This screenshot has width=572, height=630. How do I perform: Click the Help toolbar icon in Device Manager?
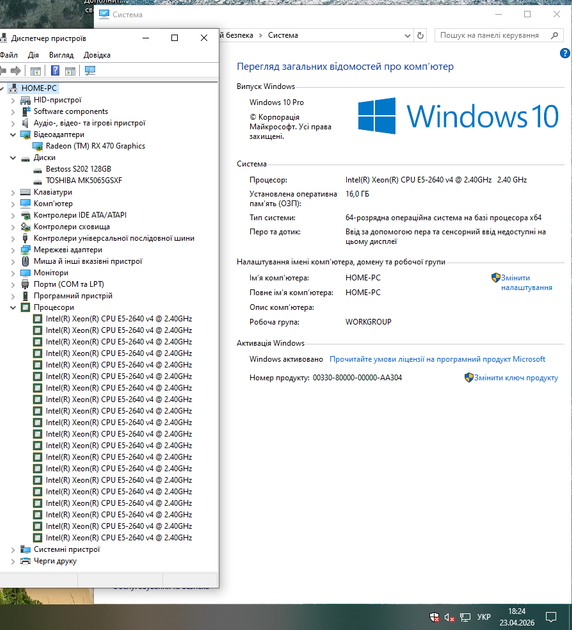[55, 71]
